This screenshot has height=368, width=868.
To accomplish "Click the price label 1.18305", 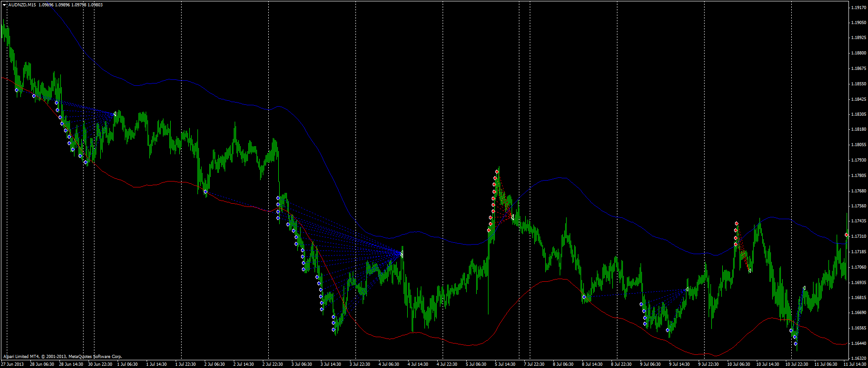I will tap(858, 114).
